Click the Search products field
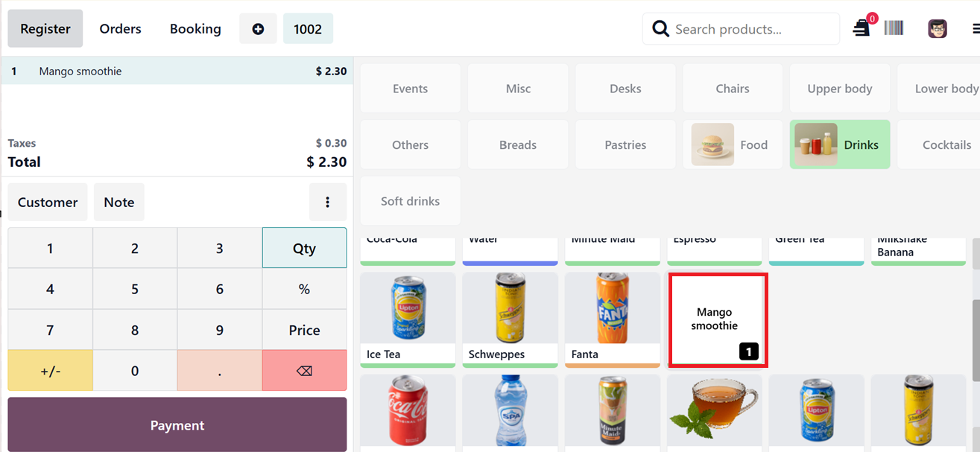980x452 pixels. 753,29
